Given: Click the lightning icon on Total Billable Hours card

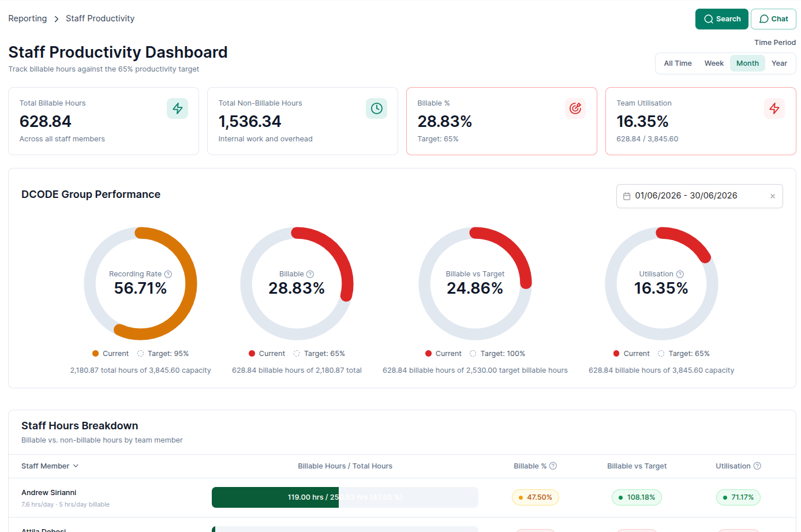Looking at the screenshot, I should [177, 108].
